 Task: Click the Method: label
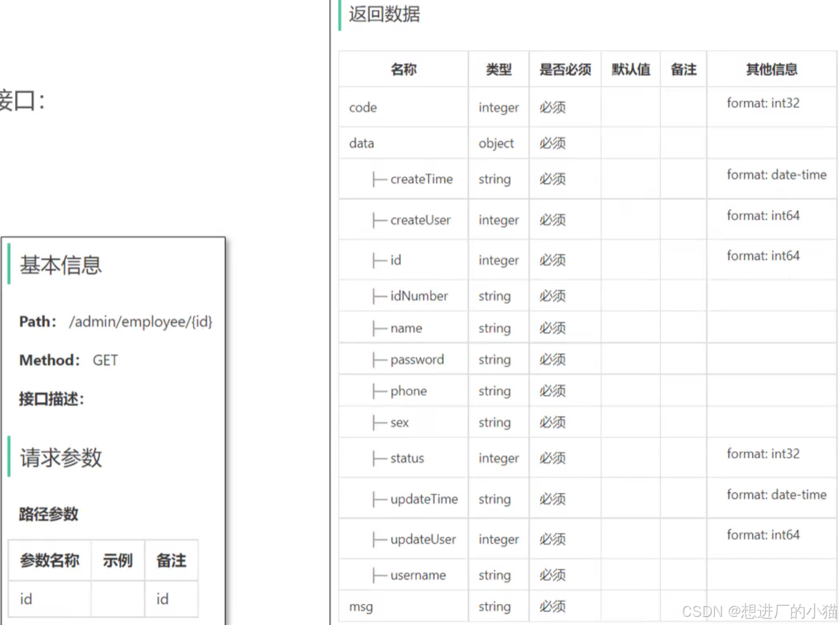point(50,360)
